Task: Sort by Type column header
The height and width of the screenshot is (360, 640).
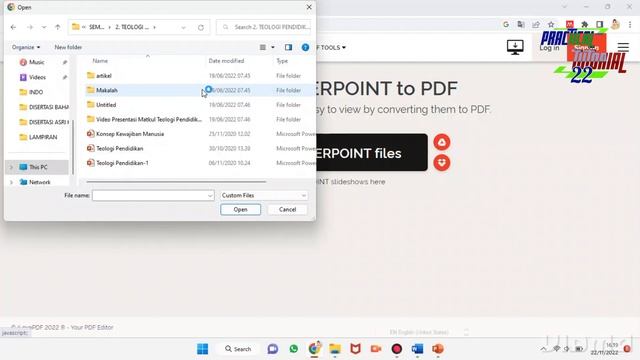Action: [x=282, y=61]
